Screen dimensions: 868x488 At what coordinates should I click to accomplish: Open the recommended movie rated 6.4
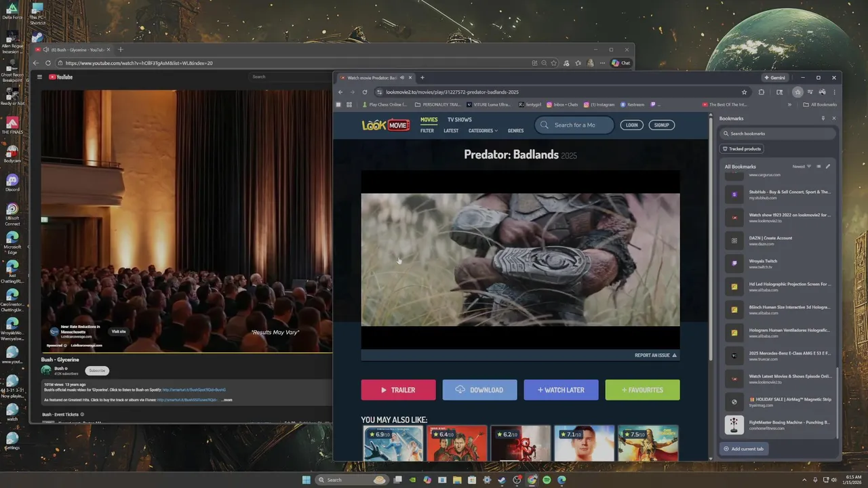click(457, 443)
